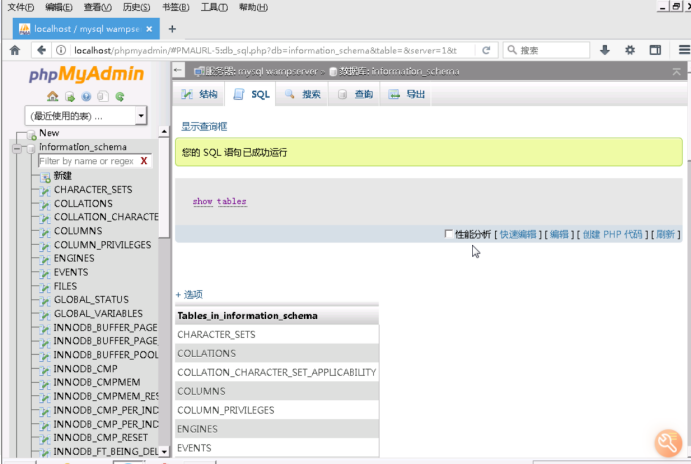Collapse navigation panel with left arrow icon
691x464 pixels.
(x=178, y=70)
